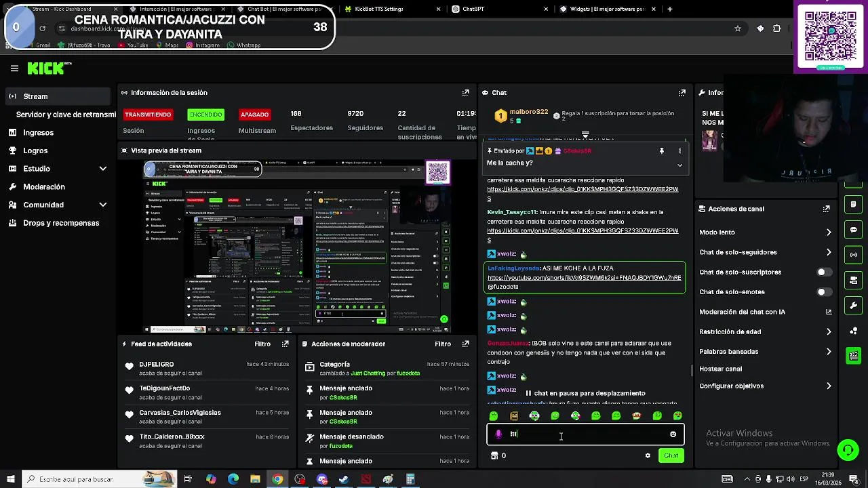Expand the Comunidad sidebar section
Image resolution: width=868 pixels, height=488 pixels.
102,205
